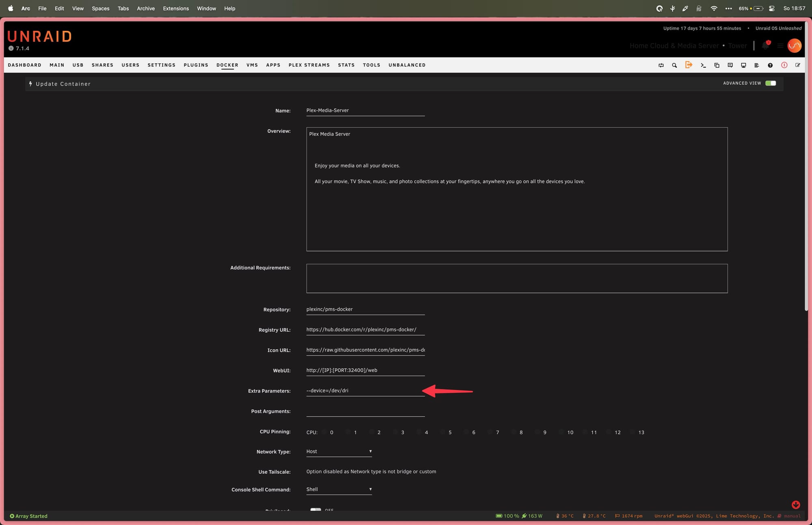812x525 pixels.
Task: Click the orange logout icon
Action: pos(689,65)
